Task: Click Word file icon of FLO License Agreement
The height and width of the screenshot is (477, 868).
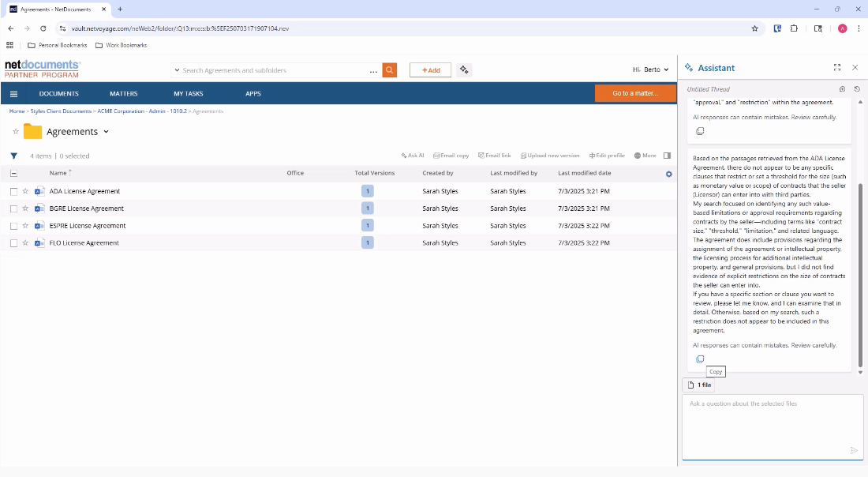Action: [39, 242]
